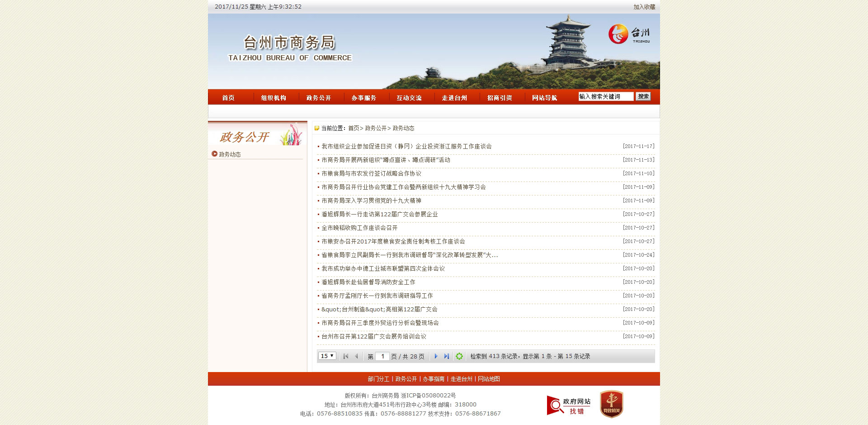Viewport: 868px width, 425px height.
Task: Refresh the list with green circle icon
Action: 459,356
